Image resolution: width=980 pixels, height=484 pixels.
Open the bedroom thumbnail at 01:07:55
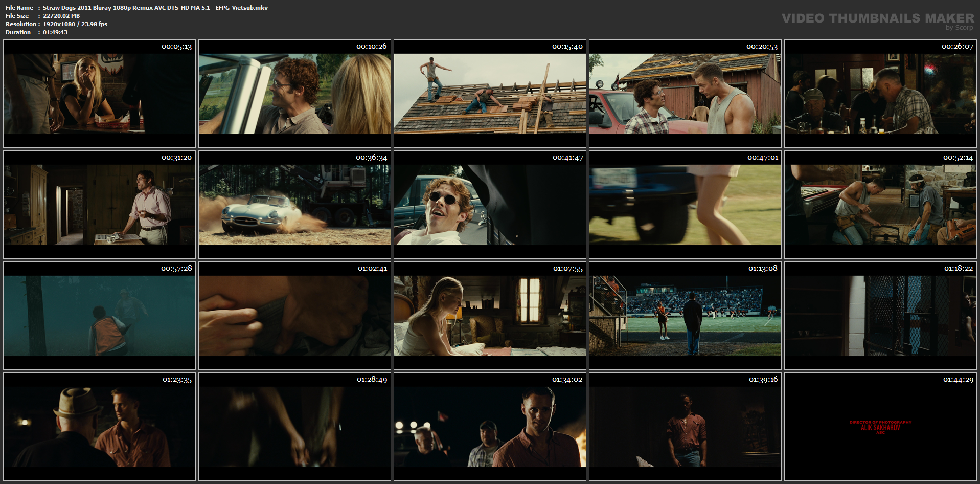(490, 316)
